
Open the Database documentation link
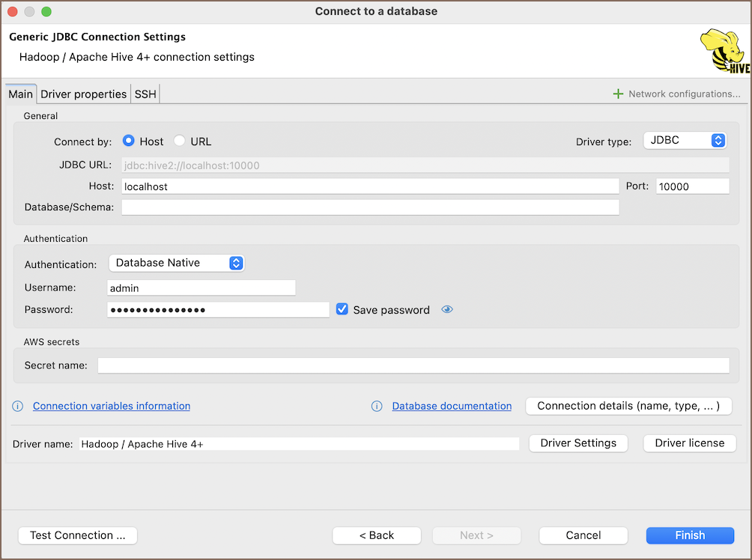pyautogui.click(x=452, y=406)
